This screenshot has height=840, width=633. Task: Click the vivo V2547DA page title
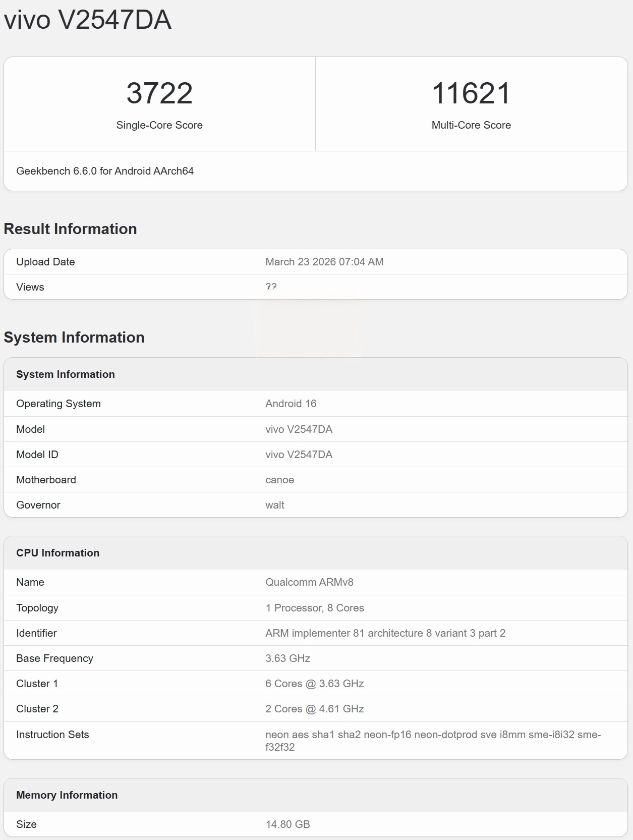pos(87,20)
